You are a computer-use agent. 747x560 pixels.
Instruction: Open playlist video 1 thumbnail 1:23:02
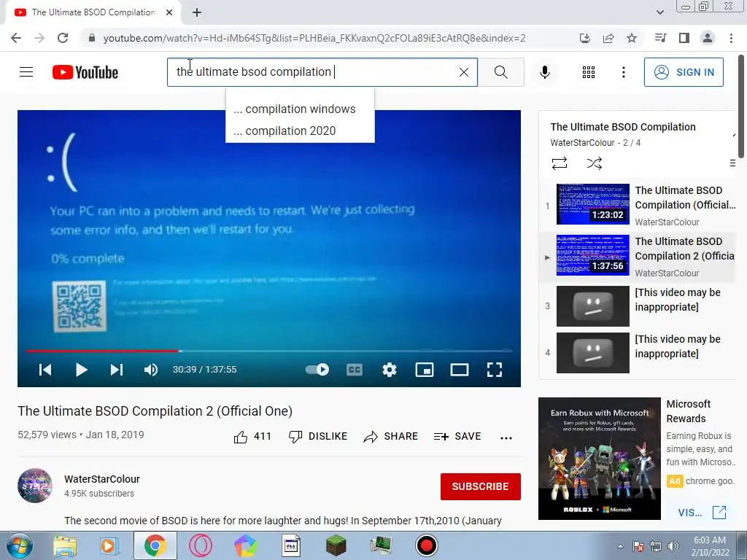coord(592,204)
